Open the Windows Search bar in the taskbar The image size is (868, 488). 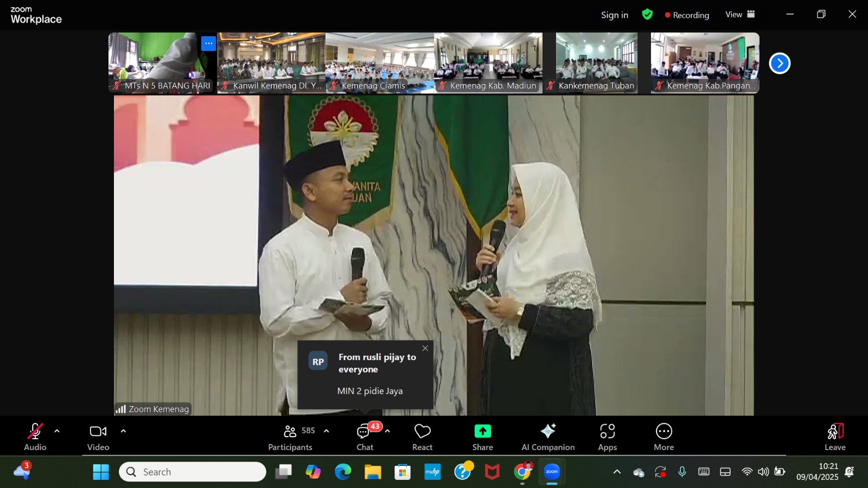coord(193,471)
